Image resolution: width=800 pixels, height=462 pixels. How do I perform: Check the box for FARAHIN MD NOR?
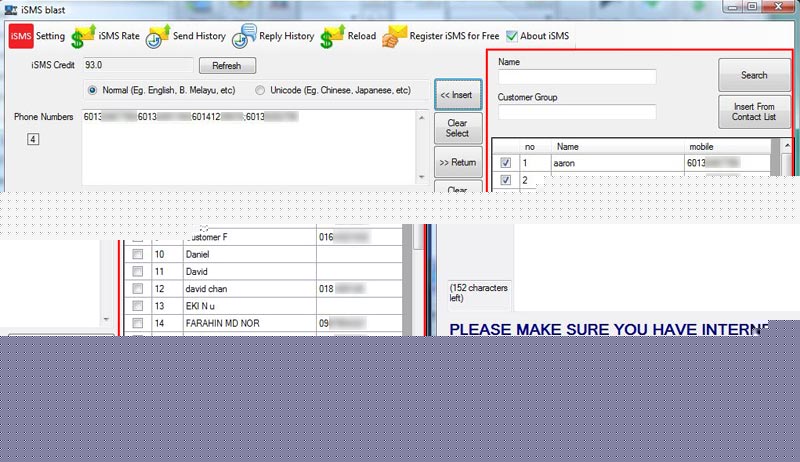(x=138, y=323)
